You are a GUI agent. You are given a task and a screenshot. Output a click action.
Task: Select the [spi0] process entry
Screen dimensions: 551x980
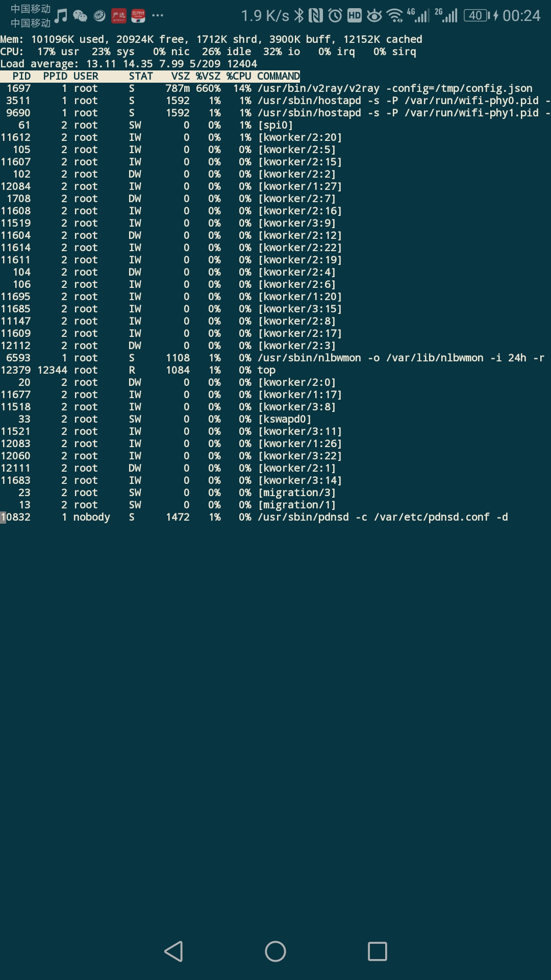pyautogui.click(x=275, y=125)
